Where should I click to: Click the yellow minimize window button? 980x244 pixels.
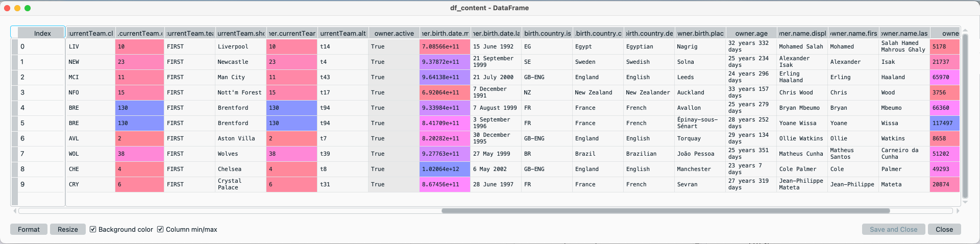point(17,8)
